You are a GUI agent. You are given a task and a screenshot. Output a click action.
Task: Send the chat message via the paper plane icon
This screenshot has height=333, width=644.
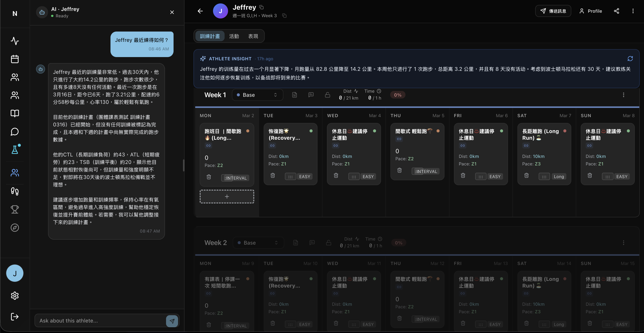point(172,321)
